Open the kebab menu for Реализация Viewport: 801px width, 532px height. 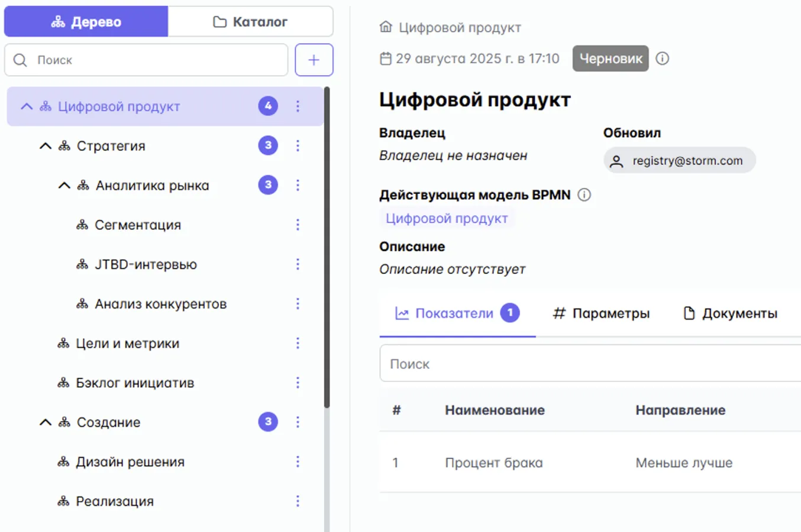[x=298, y=501]
